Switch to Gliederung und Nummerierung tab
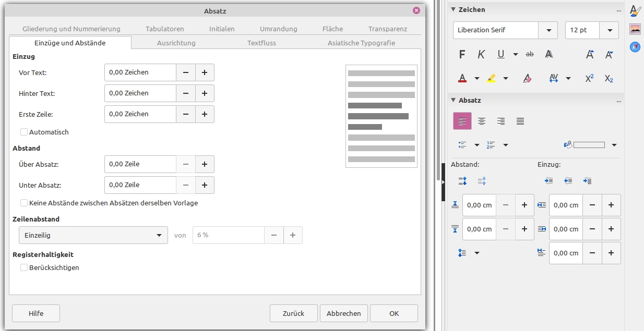 (71, 29)
